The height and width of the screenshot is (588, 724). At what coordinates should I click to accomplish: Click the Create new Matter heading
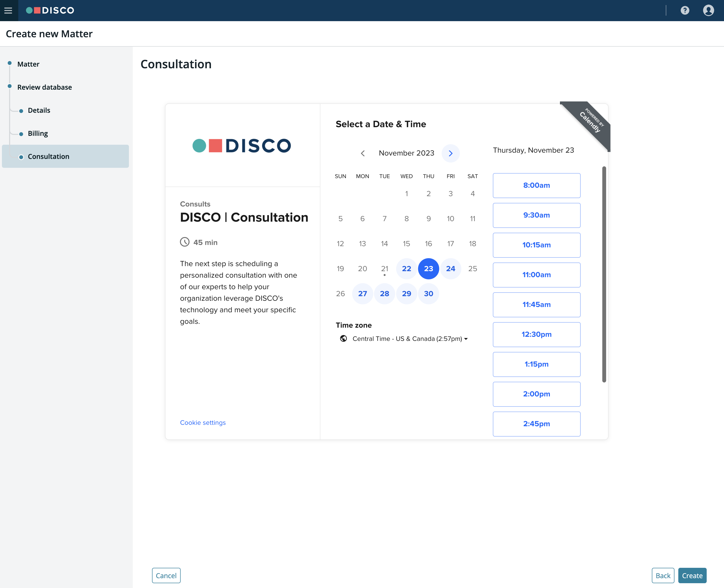click(49, 34)
